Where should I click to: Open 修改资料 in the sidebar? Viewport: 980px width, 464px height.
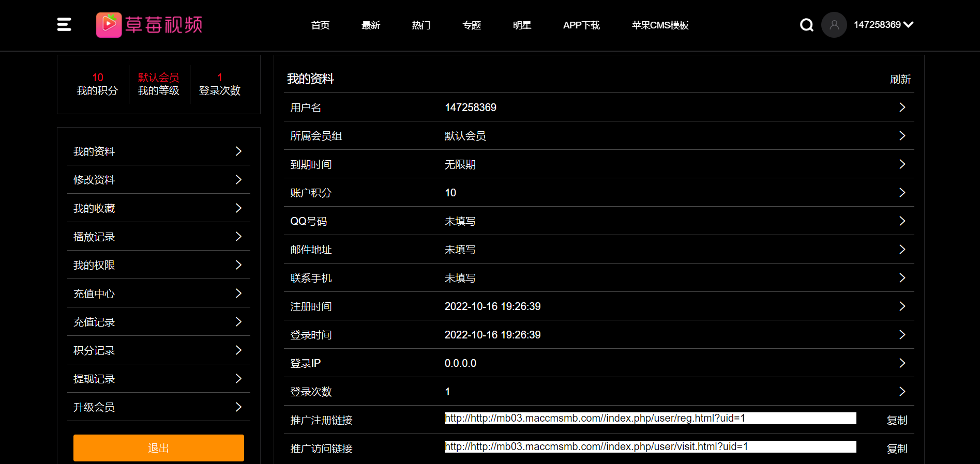pos(158,180)
